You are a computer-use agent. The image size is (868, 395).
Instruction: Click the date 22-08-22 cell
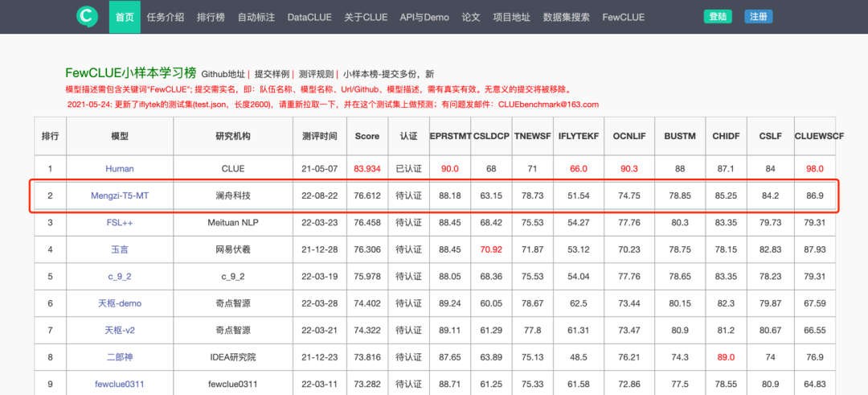click(x=319, y=195)
